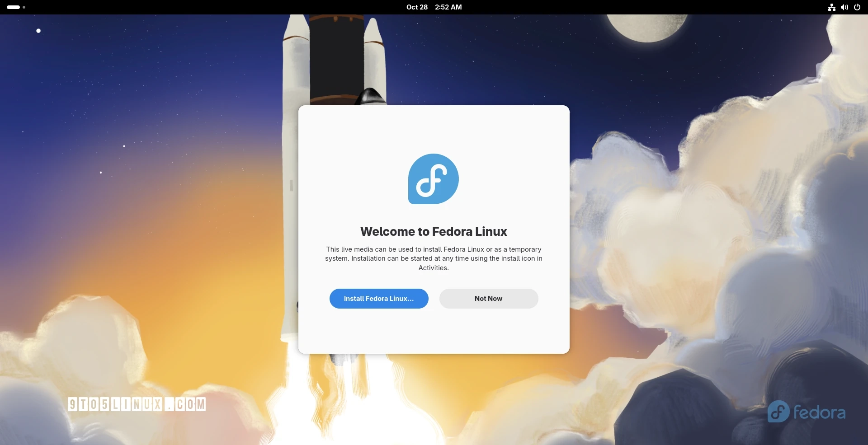Open the system status dropdown at top right
Image resolution: width=868 pixels, height=445 pixels.
(844, 7)
